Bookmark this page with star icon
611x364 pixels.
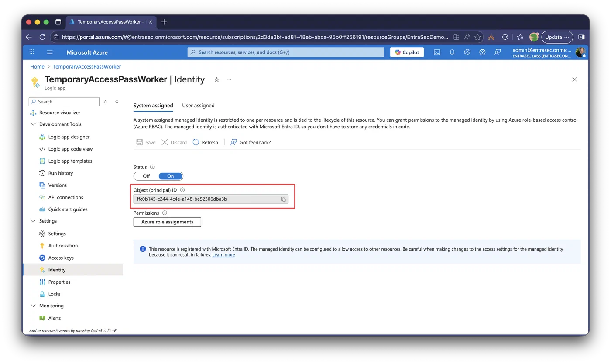point(477,37)
